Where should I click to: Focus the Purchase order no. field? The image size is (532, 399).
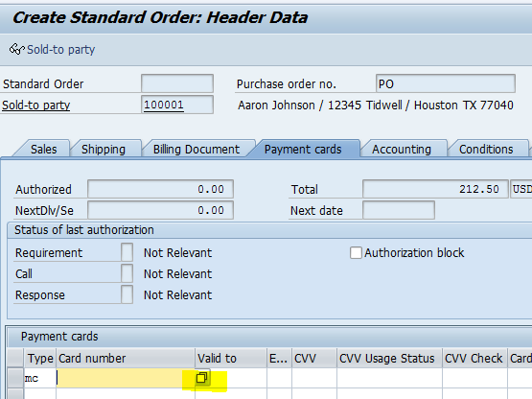[x=446, y=83]
